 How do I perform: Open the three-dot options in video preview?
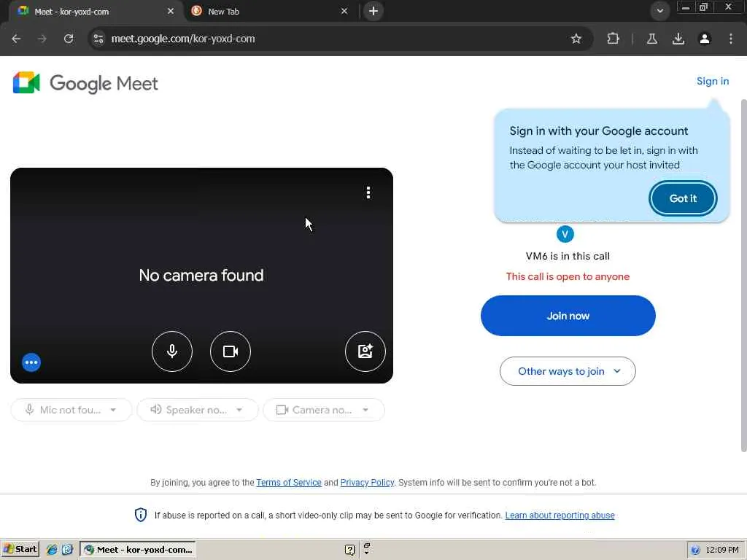click(368, 192)
